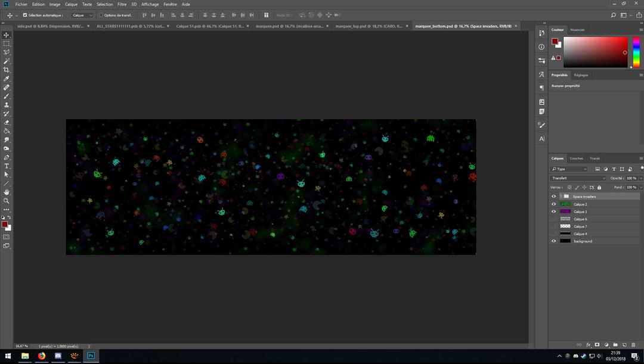Screen dimensions: 644x364
Task: Open the Opacité value dropdown arrow
Action: (x=640, y=178)
